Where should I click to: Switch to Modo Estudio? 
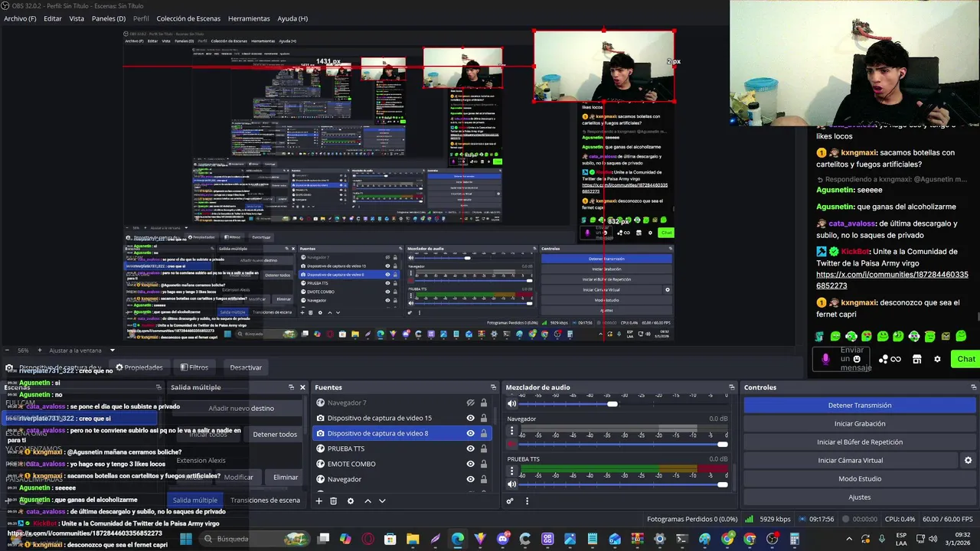(x=860, y=479)
